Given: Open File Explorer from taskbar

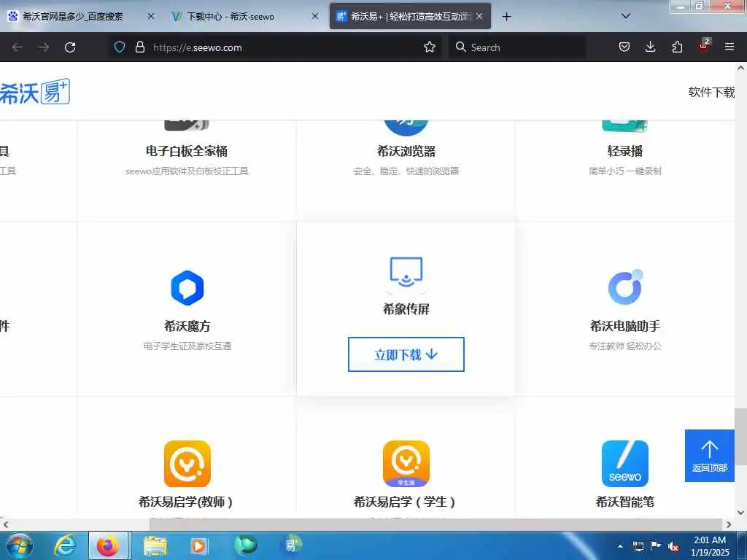Looking at the screenshot, I should pos(155,545).
